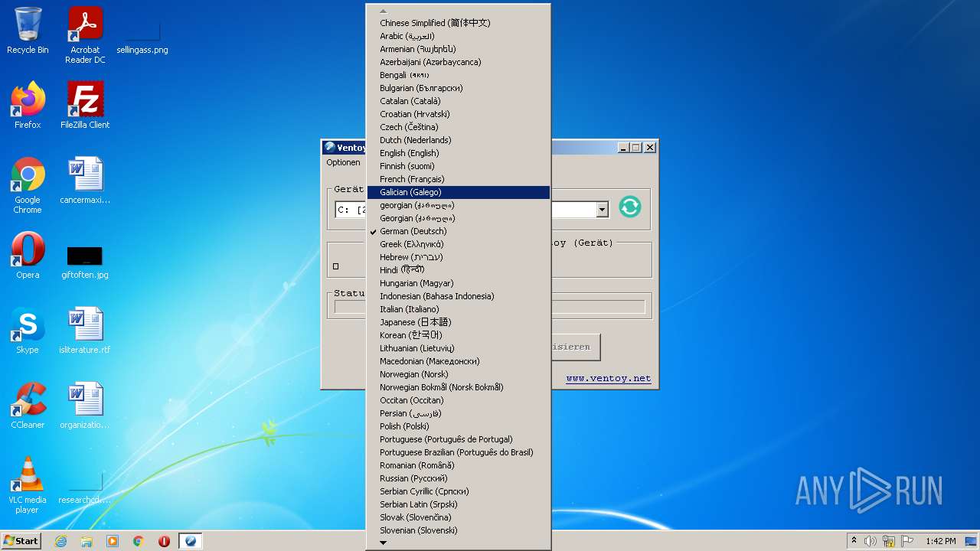The height and width of the screenshot is (551, 980).
Task: Launch the Opera desktop shortcut
Action: (28, 256)
